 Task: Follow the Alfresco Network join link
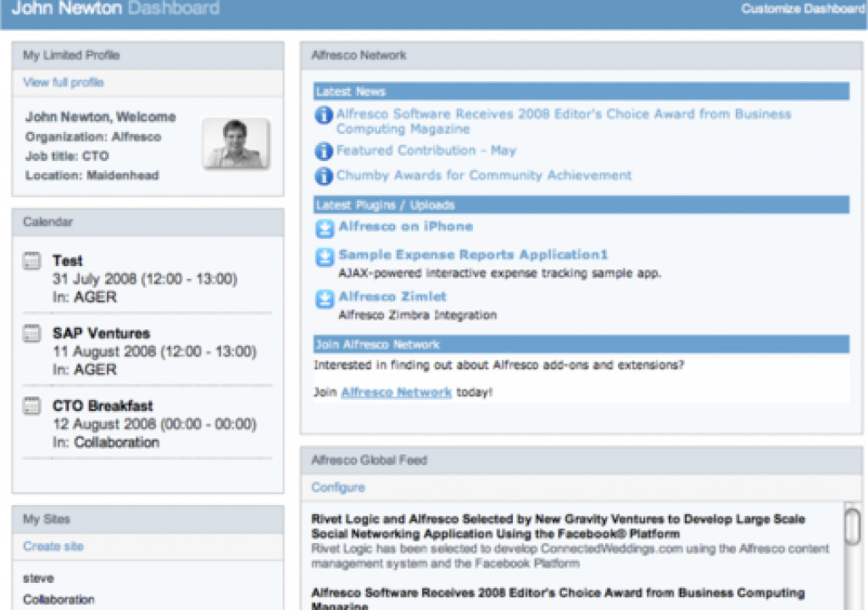(x=397, y=392)
